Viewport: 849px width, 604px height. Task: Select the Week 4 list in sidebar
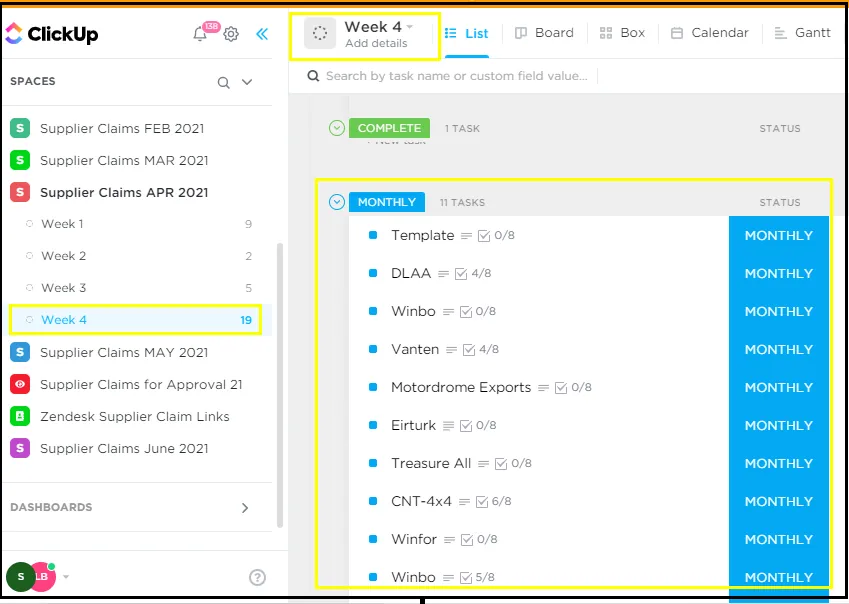135,319
